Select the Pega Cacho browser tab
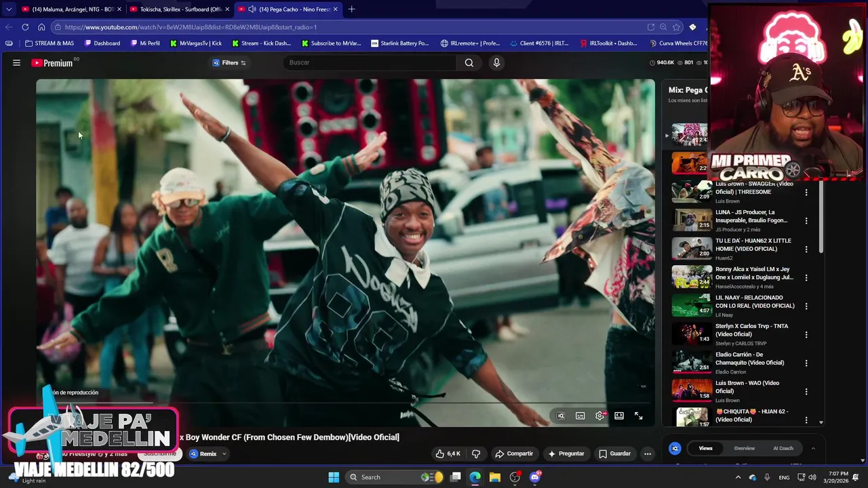The width and height of the screenshot is (868, 488). tap(288, 9)
